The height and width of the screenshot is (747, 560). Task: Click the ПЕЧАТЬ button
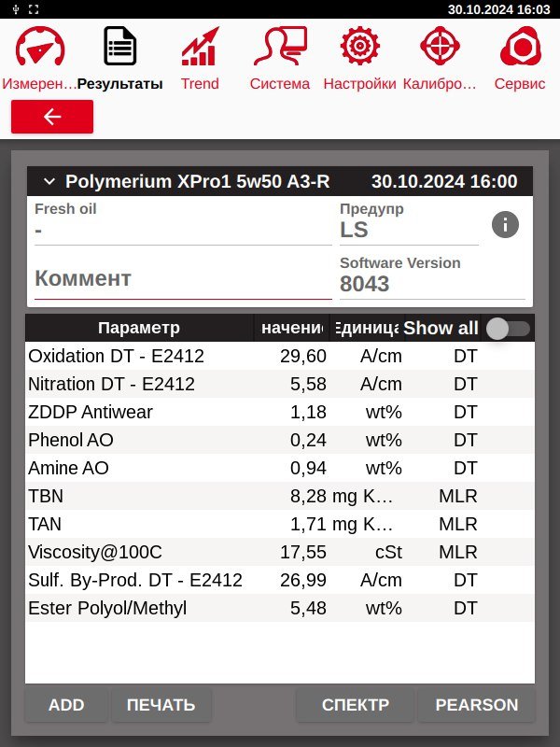(x=161, y=705)
